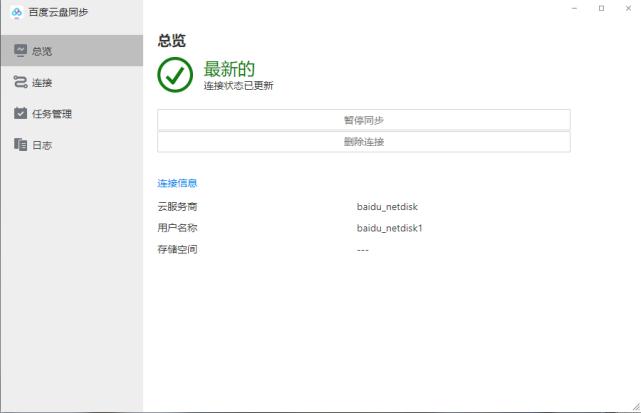Click the 总览 page heading

coord(172,41)
